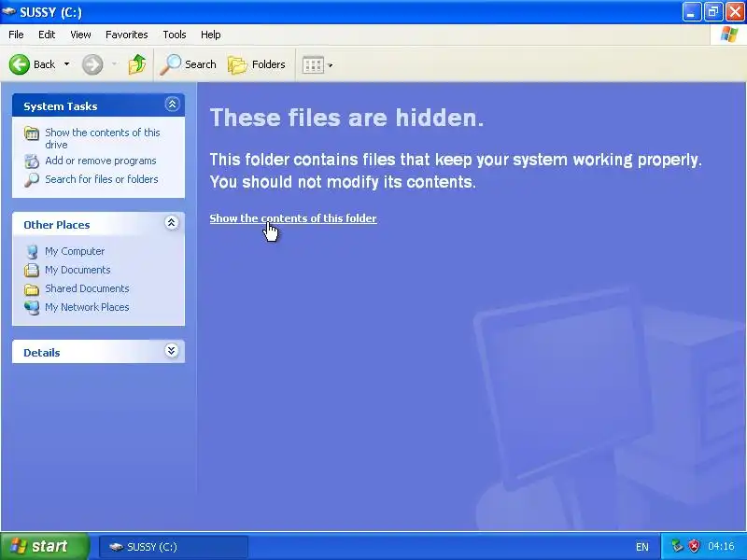Viewport: 747px width, 560px height.
Task: Open the Start menu
Action: [44, 546]
